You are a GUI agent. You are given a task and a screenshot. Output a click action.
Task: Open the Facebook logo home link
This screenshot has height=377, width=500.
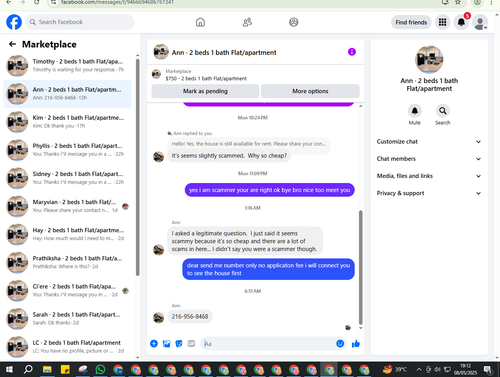click(x=14, y=22)
